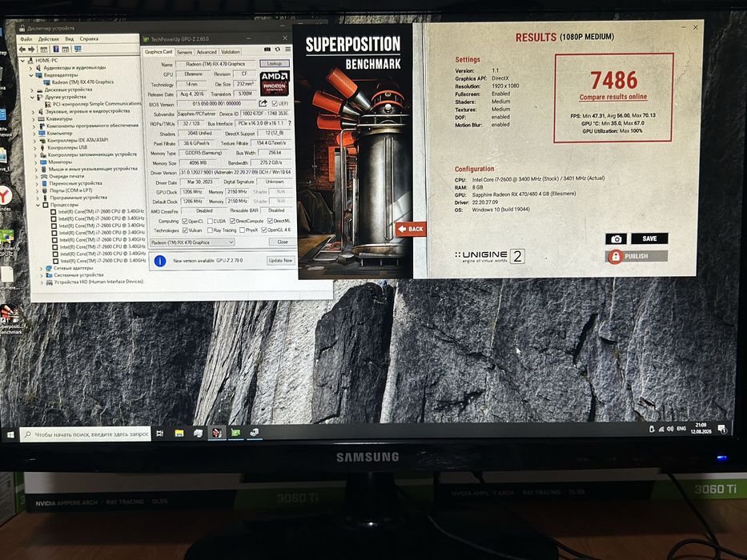Expand the Сетевые адаптеры node
This screenshot has height=560, width=747.
tap(42, 268)
